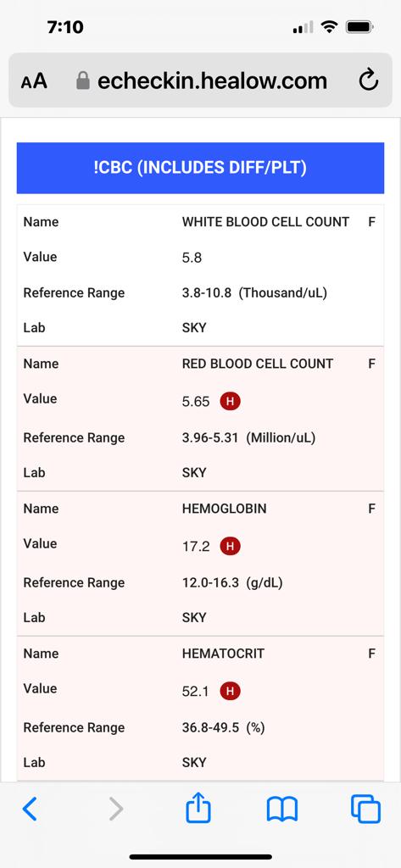Show all open Safari tabs
Viewport: 401px width, 868px height.
coord(365,809)
